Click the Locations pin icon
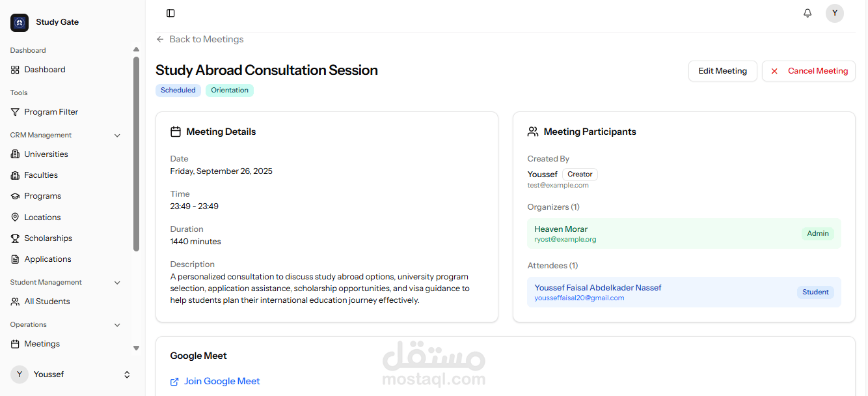The image size is (868, 396). (16, 218)
